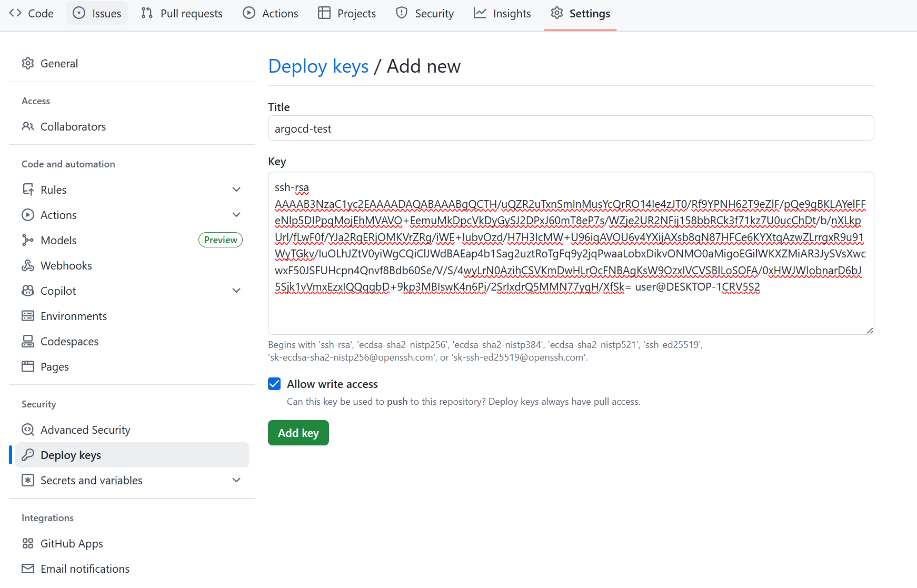This screenshot has width=917, height=588.
Task: Open the Security tab
Action: [425, 13]
